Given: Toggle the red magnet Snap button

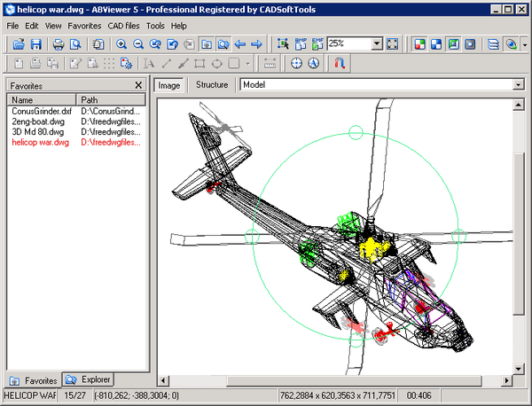Looking at the screenshot, I should [340, 64].
